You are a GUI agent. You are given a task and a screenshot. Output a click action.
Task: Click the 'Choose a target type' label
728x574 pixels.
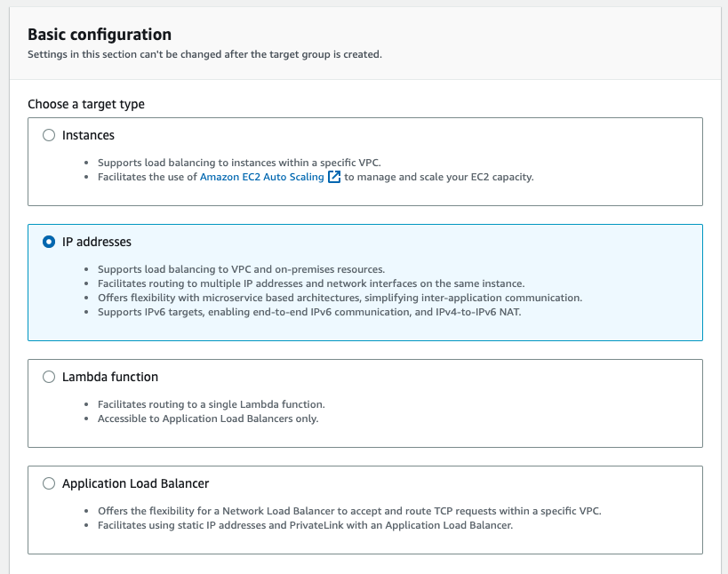(x=86, y=104)
